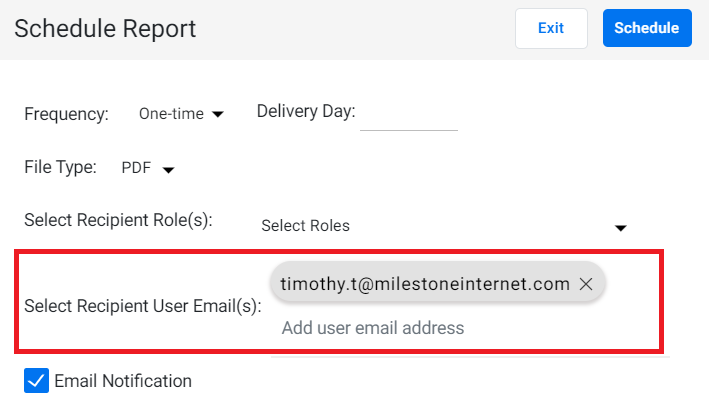Click the Select Recipient Role(s) label

[118, 220]
